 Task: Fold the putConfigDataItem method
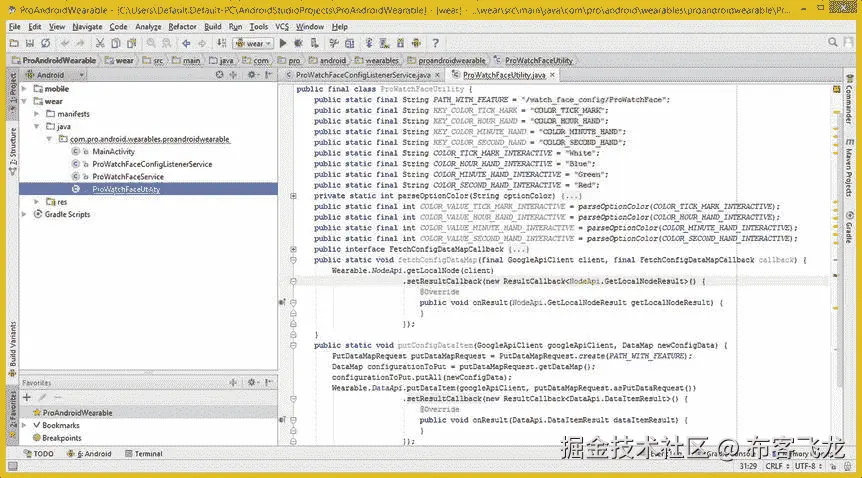pos(294,345)
